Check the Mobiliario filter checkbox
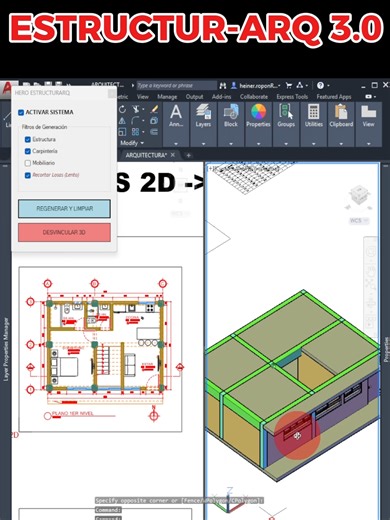Viewport: 390px width, 520px height. click(x=28, y=163)
